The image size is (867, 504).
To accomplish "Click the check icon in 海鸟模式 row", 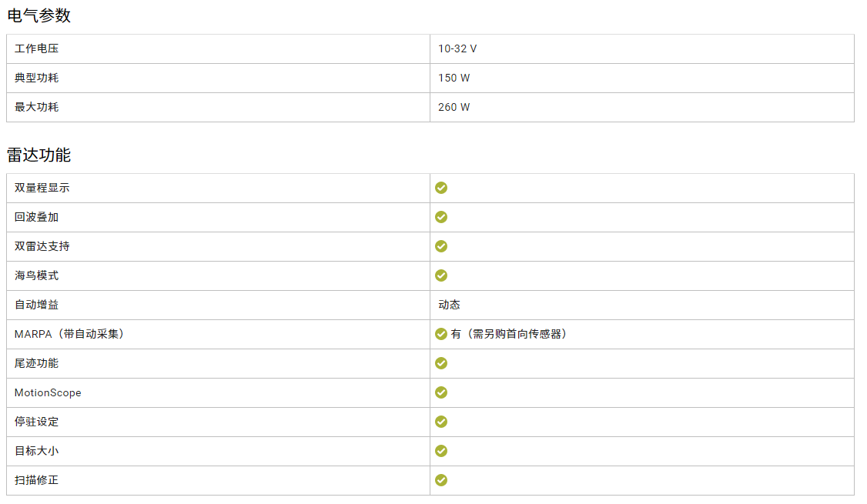I will click(x=441, y=275).
